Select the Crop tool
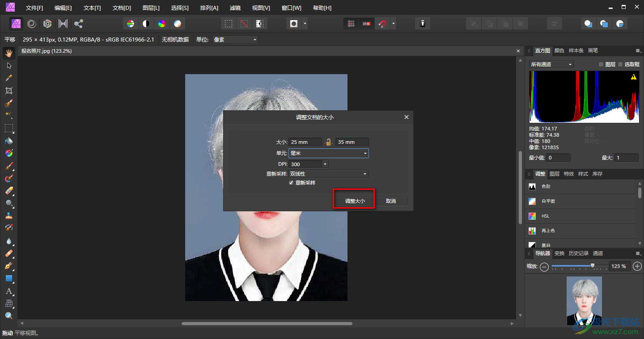This screenshot has width=644, height=339. [x=8, y=91]
